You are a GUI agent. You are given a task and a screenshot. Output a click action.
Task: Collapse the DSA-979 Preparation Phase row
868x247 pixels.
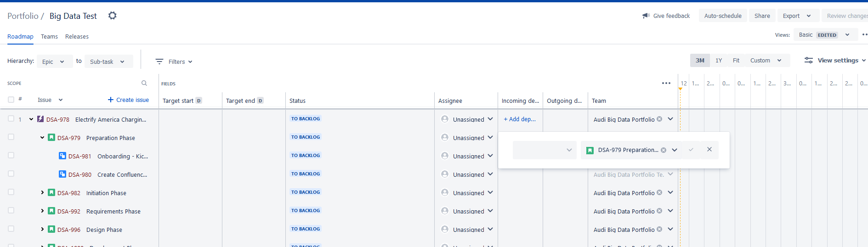tap(42, 137)
